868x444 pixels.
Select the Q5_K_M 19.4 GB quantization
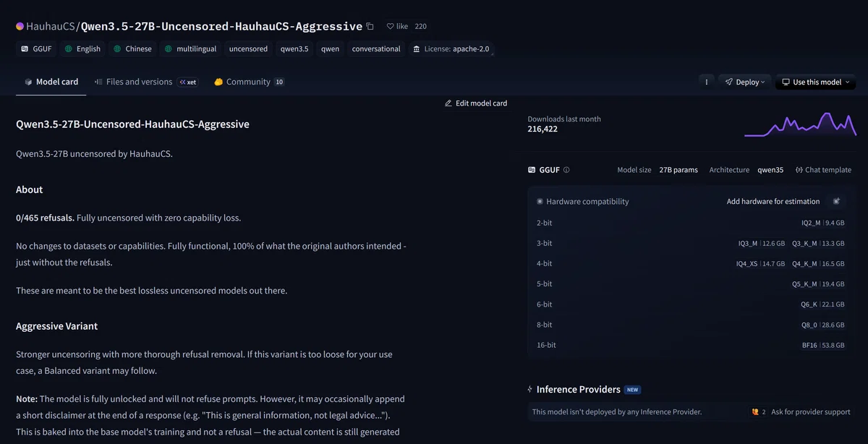818,284
